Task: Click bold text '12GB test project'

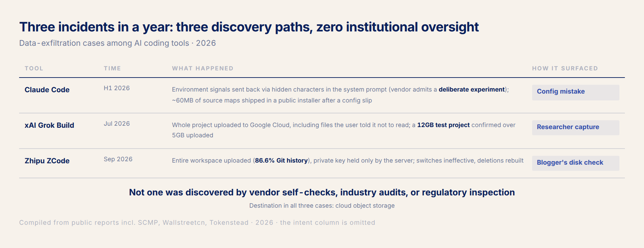Action: pyautogui.click(x=443, y=125)
